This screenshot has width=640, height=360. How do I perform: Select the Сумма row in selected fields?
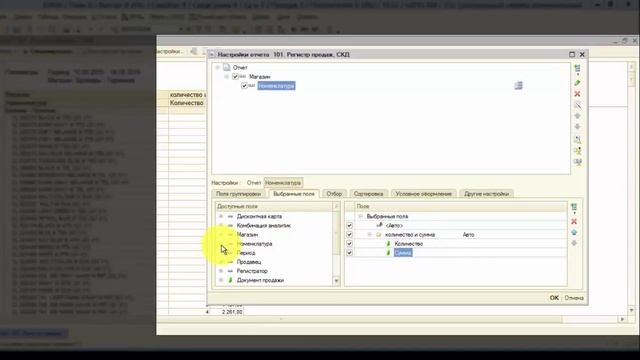(x=456, y=253)
